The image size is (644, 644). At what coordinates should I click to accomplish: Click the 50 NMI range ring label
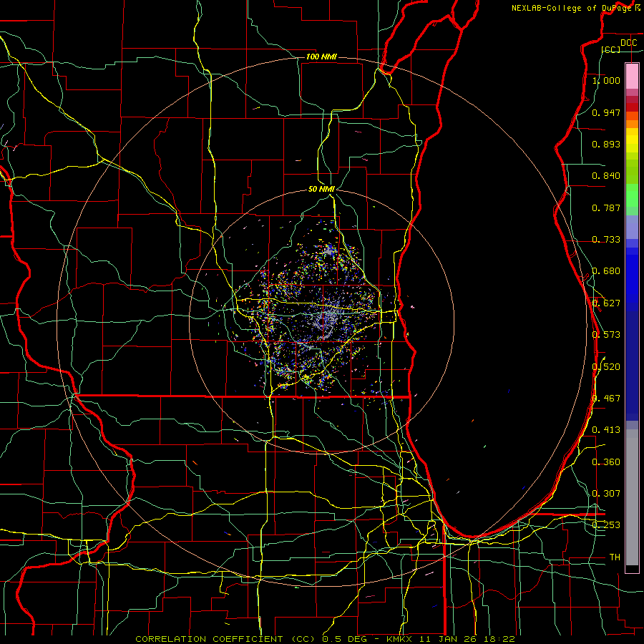pos(321,189)
